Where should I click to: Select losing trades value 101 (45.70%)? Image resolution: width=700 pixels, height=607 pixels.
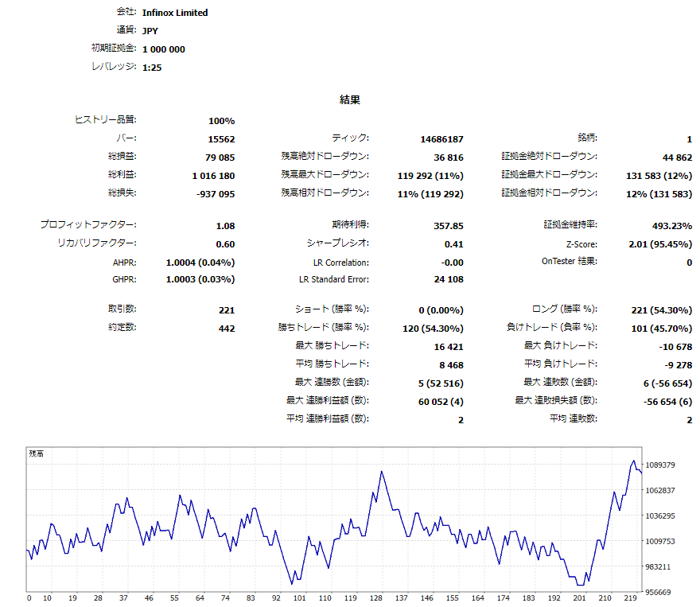tap(662, 329)
